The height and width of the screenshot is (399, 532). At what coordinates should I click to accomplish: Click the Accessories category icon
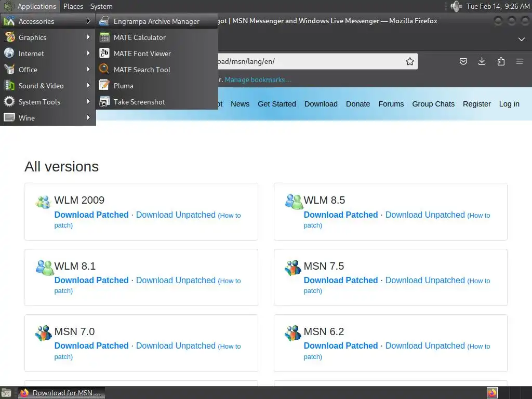(x=9, y=21)
